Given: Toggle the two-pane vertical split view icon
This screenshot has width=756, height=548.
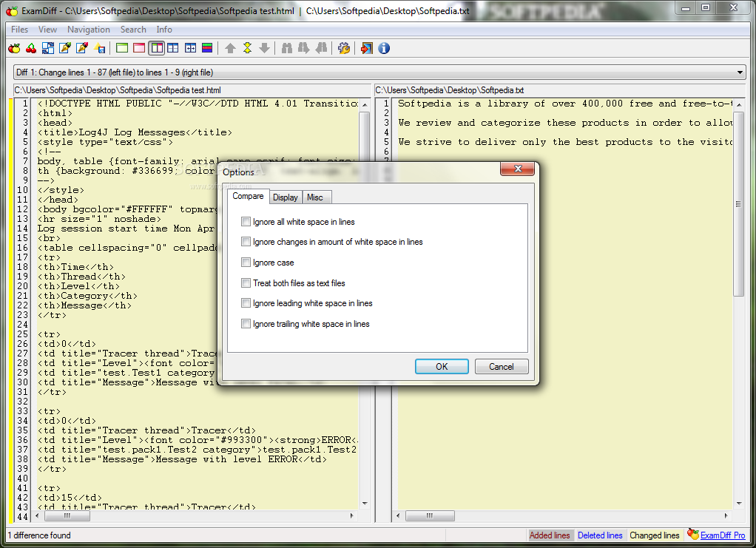Looking at the screenshot, I should click(x=156, y=48).
